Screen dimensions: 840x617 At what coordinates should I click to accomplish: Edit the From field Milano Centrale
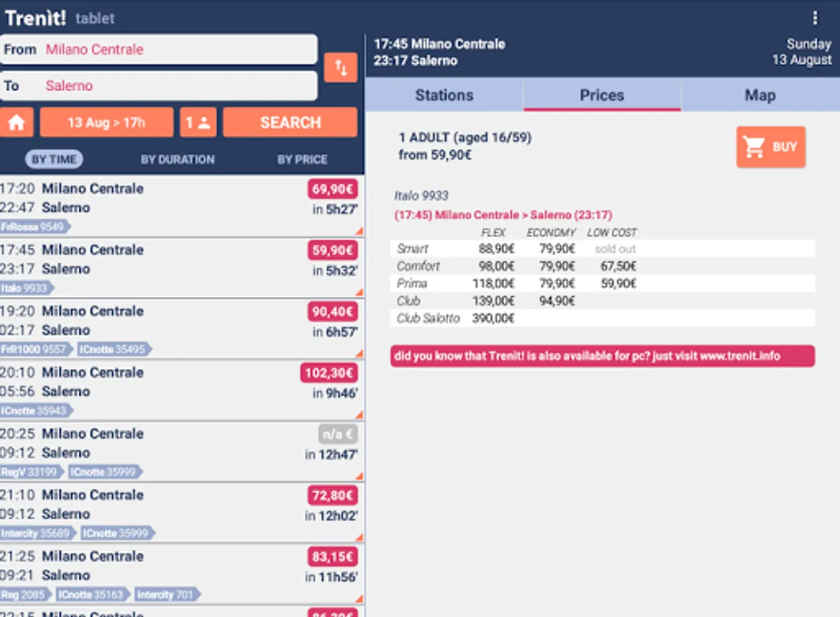[158, 49]
